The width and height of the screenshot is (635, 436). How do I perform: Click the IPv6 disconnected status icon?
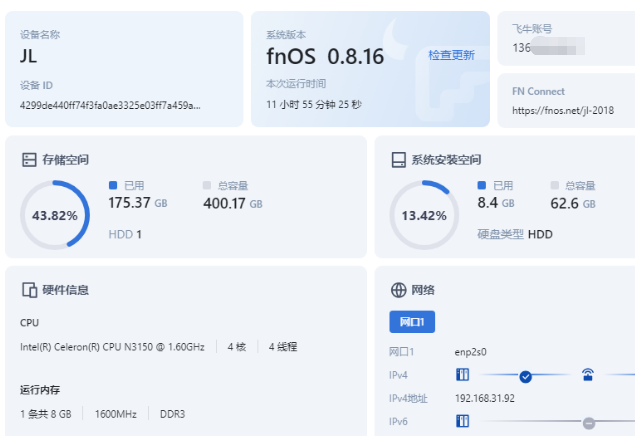pyautogui.click(x=589, y=423)
